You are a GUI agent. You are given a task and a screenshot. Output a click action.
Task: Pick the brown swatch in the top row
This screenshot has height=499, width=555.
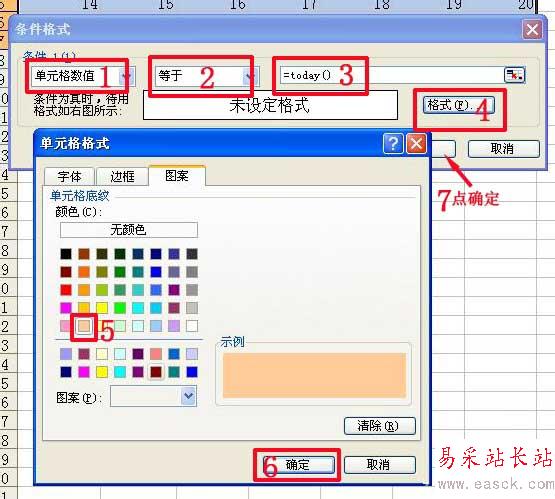tap(84, 254)
